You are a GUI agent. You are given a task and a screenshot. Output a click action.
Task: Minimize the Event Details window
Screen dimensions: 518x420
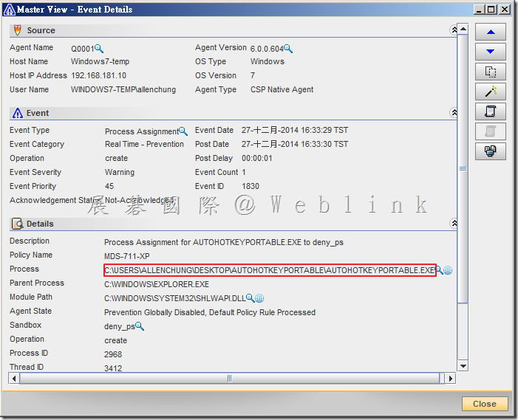pos(480,10)
